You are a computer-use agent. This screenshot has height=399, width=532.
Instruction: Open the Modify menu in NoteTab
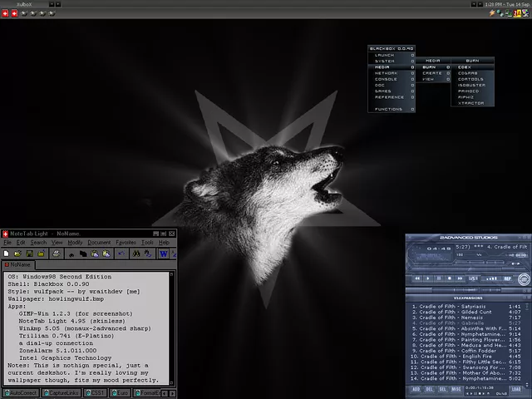(x=75, y=242)
